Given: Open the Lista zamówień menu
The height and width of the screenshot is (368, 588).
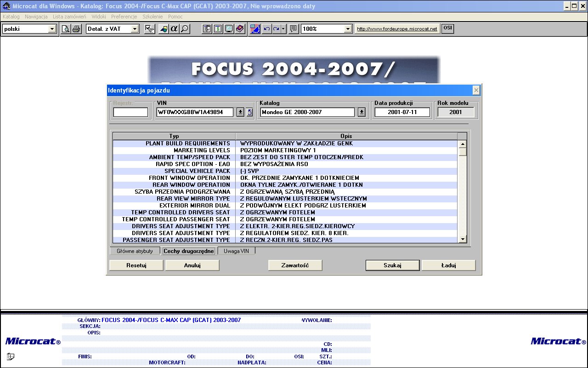Looking at the screenshot, I should [69, 17].
